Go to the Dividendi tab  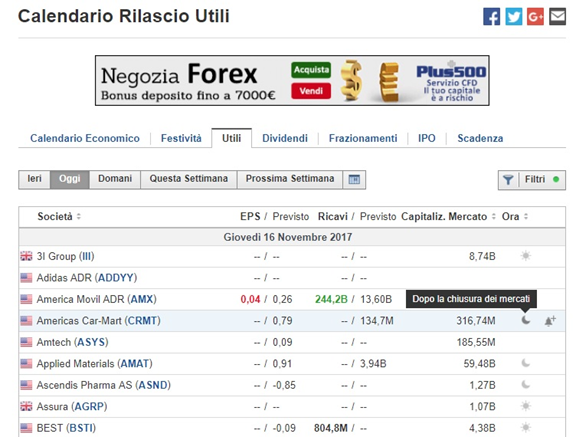click(285, 138)
